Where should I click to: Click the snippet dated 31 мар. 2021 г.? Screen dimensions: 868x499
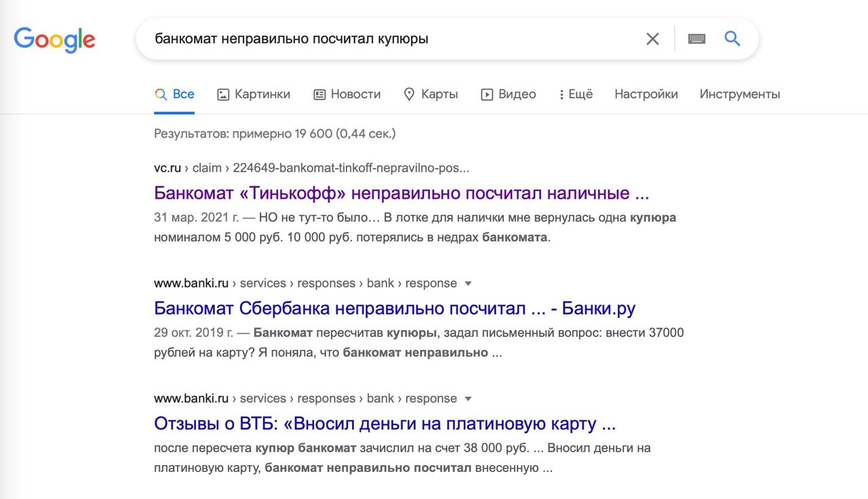point(415,228)
